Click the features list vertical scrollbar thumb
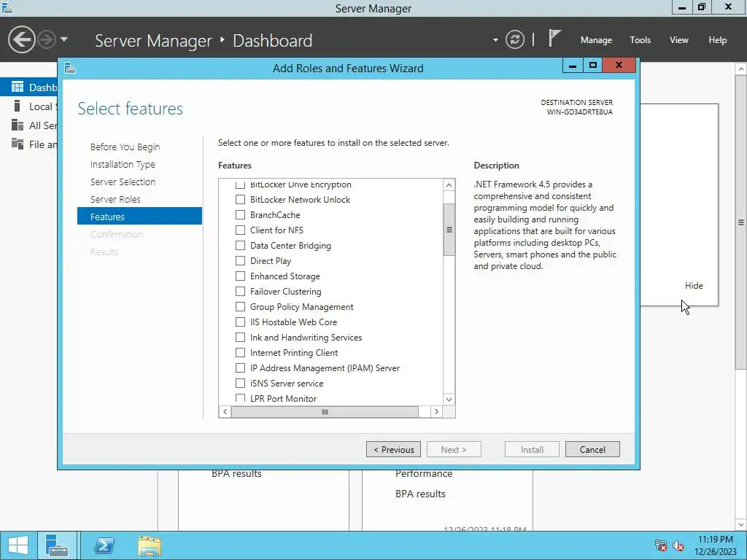 [449, 230]
